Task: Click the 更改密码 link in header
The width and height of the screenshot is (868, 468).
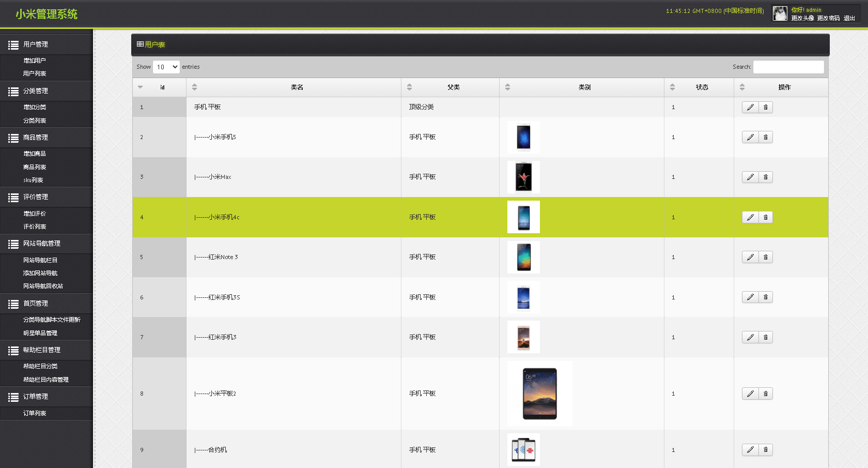Action: tap(828, 18)
